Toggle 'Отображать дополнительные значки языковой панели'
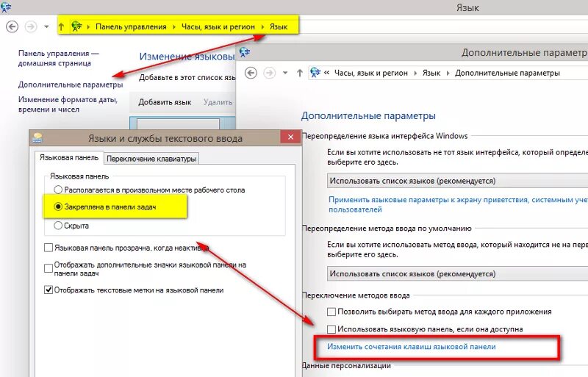The height and width of the screenshot is (377, 588). [x=49, y=268]
